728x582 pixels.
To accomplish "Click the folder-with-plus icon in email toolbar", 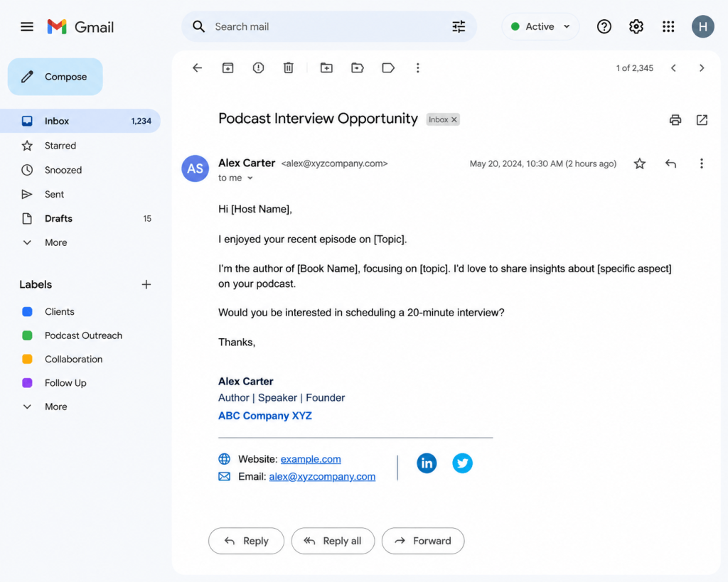I will tap(326, 68).
